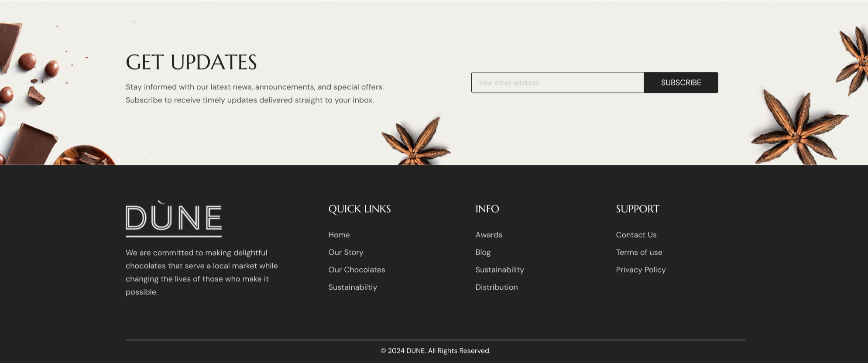Open the DUNE logo in the footer
Viewport: 868px width, 363px height.
(174, 219)
